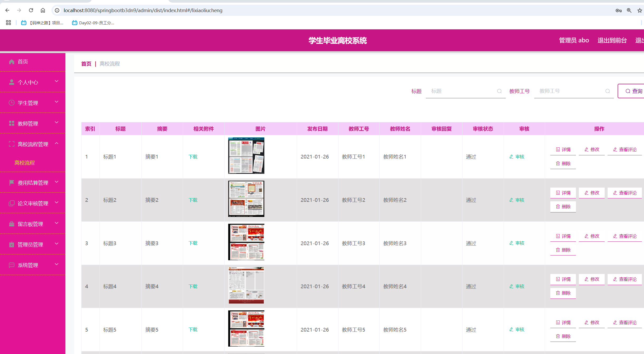Click the bookmark star icon
This screenshot has height=354, width=644.
tap(640, 10)
